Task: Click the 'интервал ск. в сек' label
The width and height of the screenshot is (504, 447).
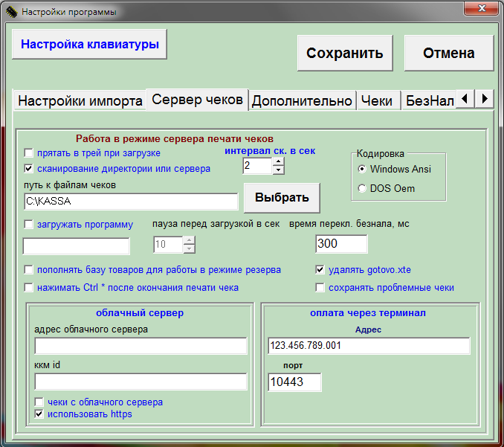Action: [x=270, y=151]
